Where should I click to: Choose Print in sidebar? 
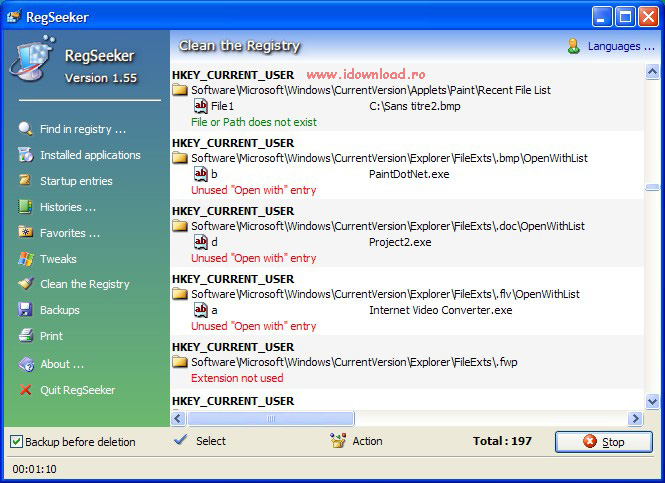coord(51,336)
